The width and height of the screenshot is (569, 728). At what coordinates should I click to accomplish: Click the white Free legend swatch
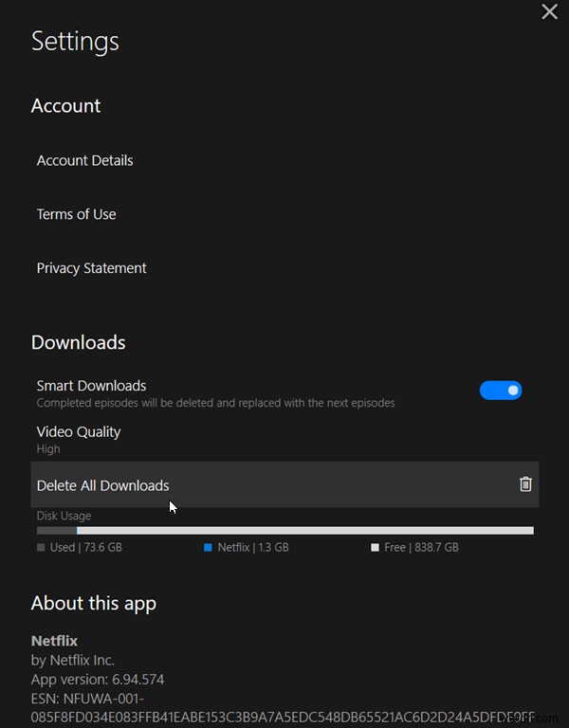coord(375,547)
